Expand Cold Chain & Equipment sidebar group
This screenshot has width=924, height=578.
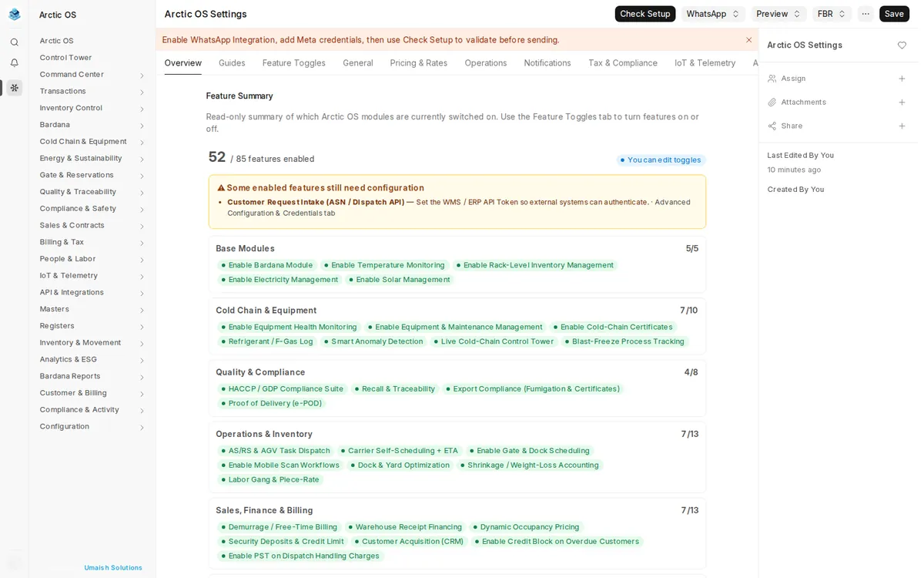point(142,143)
